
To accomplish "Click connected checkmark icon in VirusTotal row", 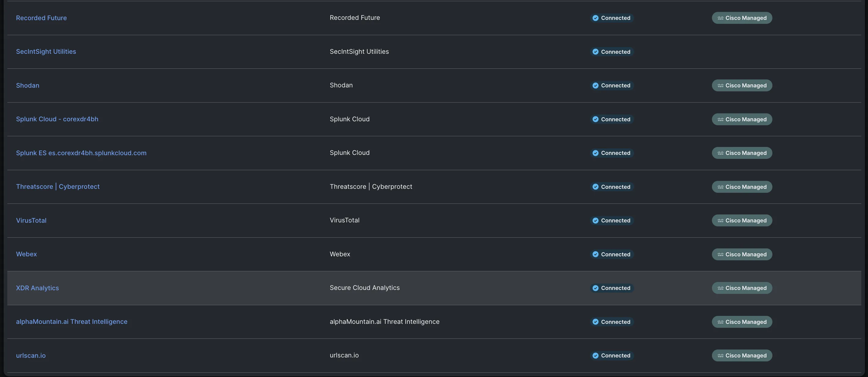I will click(595, 220).
